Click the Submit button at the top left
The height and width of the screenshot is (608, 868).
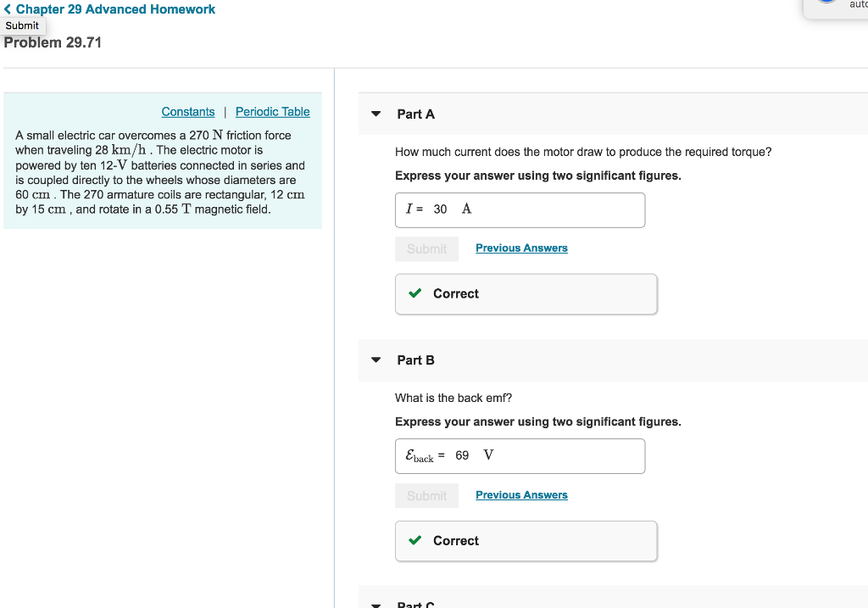[x=22, y=25]
